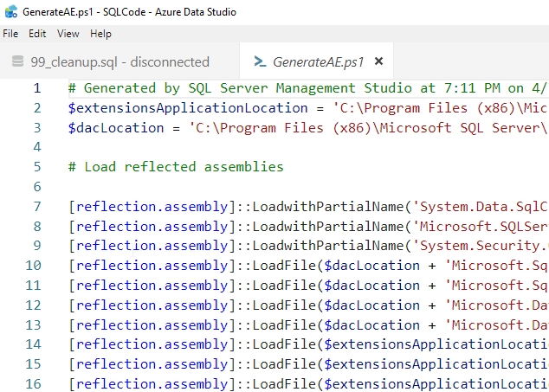Switch to the 99_cleanup.sql tab
The width and height of the screenshot is (549, 392).
119,61
